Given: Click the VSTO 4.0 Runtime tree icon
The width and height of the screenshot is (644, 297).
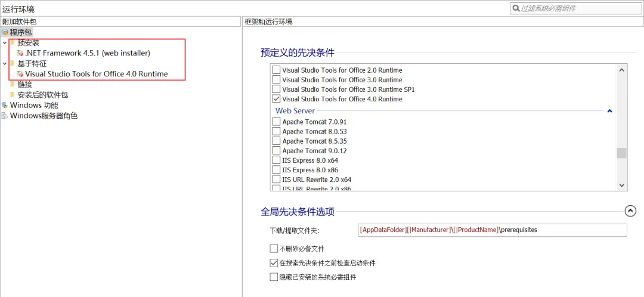Looking at the screenshot, I should (x=20, y=74).
